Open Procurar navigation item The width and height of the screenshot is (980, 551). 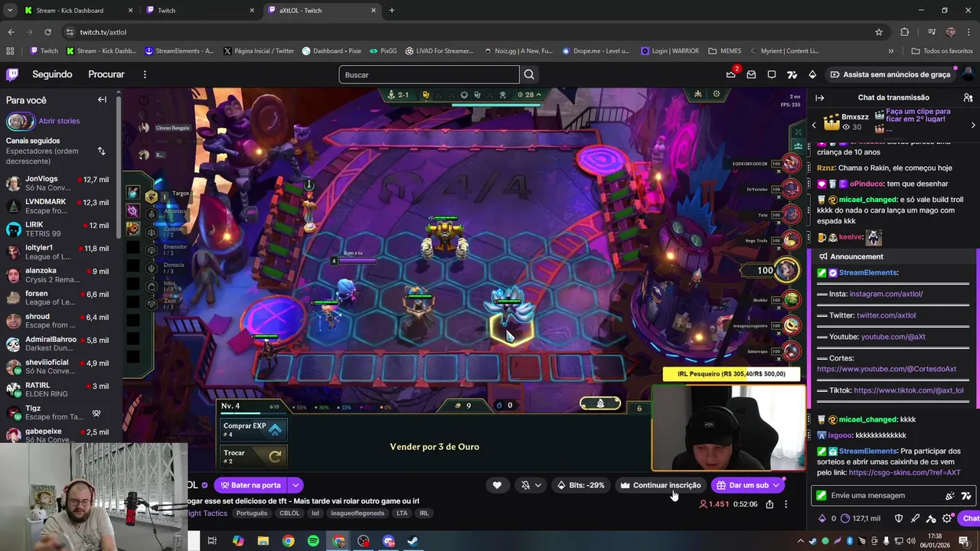(x=106, y=74)
